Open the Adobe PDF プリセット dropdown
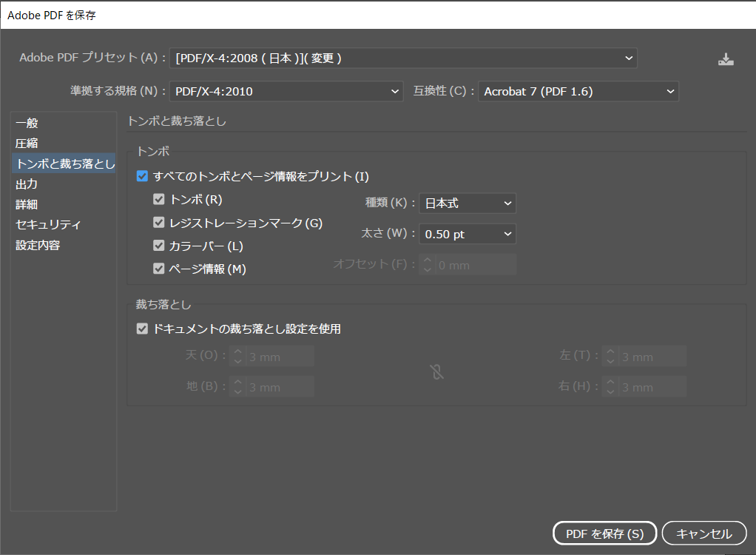The height and width of the screenshot is (555, 756). click(403, 58)
